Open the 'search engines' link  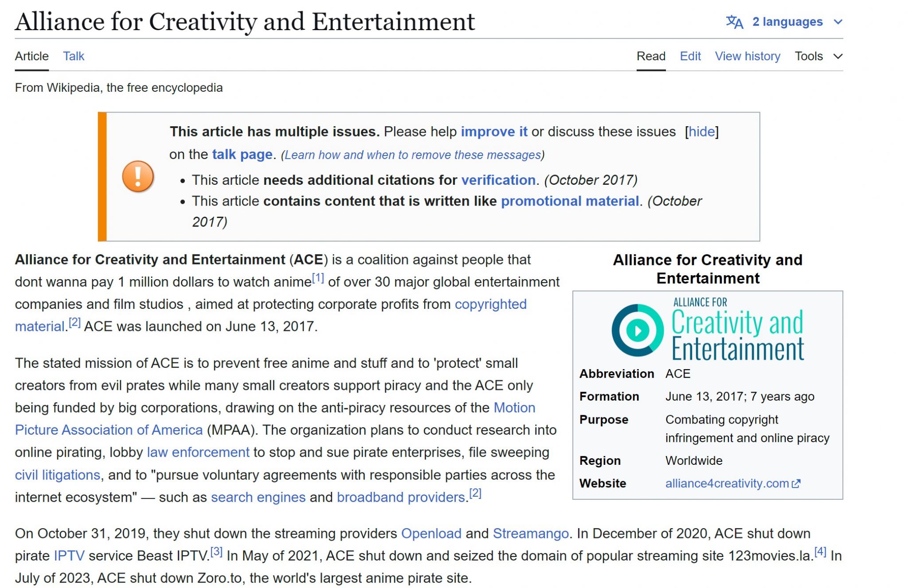pyautogui.click(x=258, y=497)
